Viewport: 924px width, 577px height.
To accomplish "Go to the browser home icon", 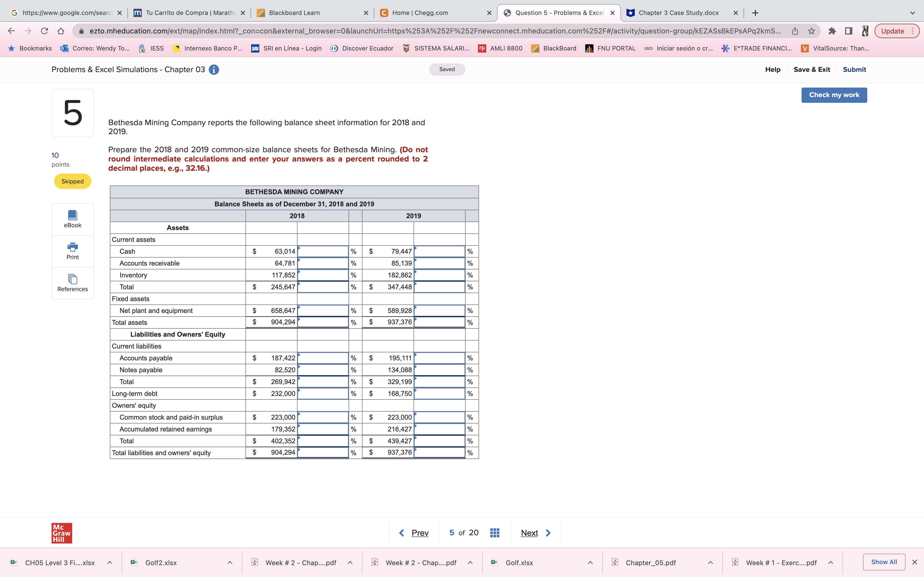I will 61,31.
